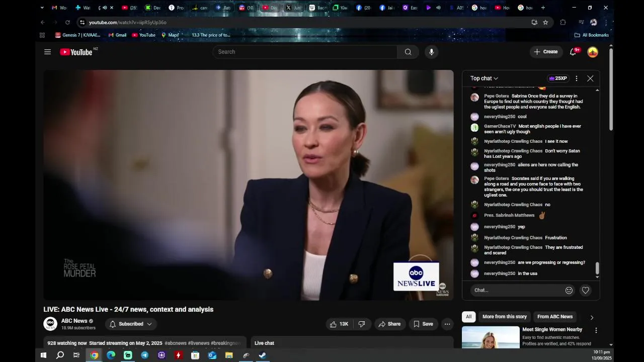Screen dimensions: 644x362
Task: Open the browser tab search chevron
Action: click(x=42, y=8)
